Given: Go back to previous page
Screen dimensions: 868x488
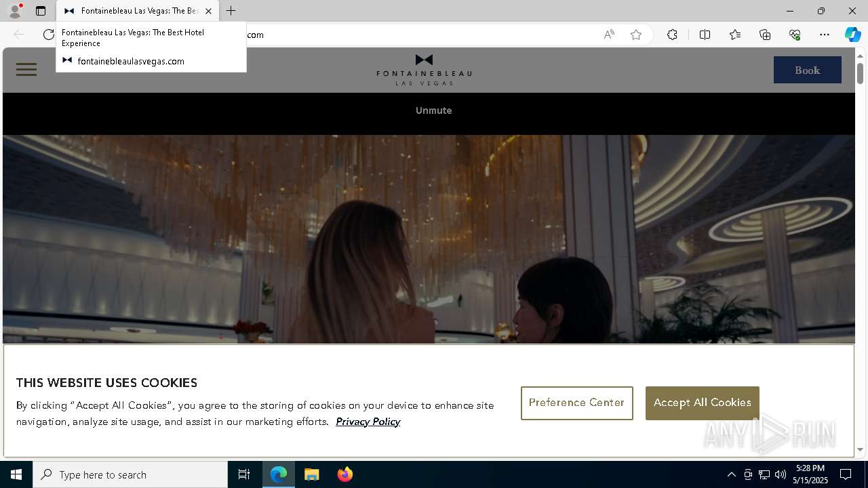Looking at the screenshot, I should pyautogui.click(x=19, y=35).
